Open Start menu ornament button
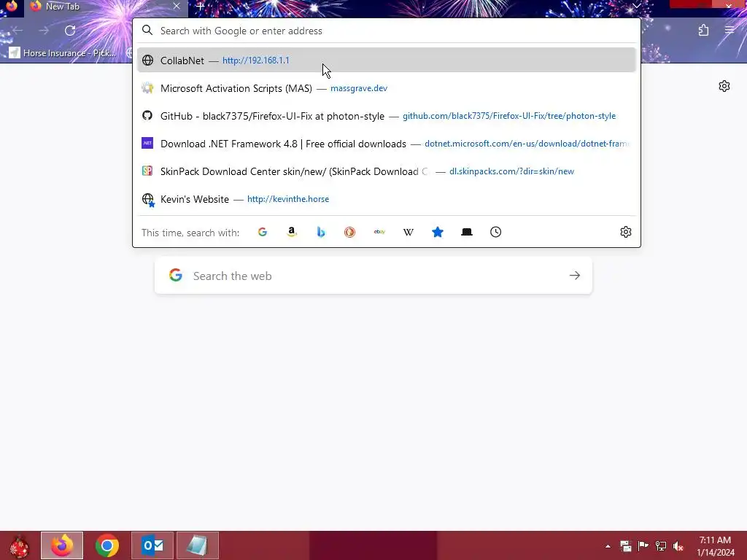Viewport: 747px width, 560px height. (19, 545)
